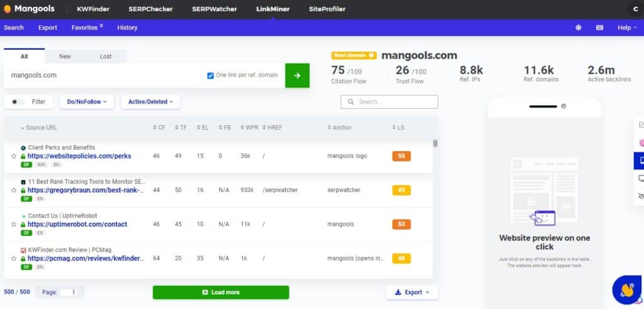Screen dimensions: 644x309
Task: Open https://websitepolicies.com/perks link
Action: click(x=79, y=156)
